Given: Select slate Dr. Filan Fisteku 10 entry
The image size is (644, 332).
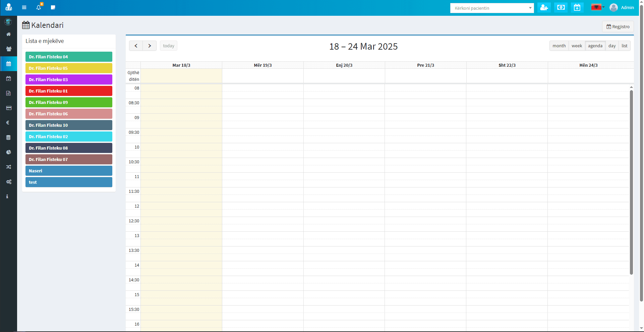Looking at the screenshot, I should 69,125.
